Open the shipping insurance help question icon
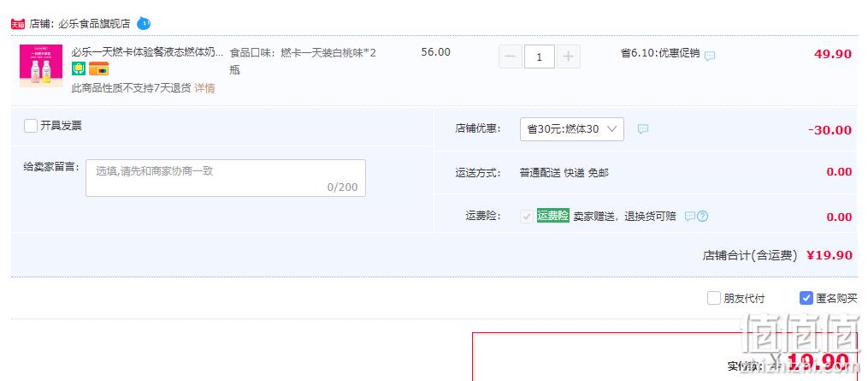868x381 pixels. pos(702,217)
